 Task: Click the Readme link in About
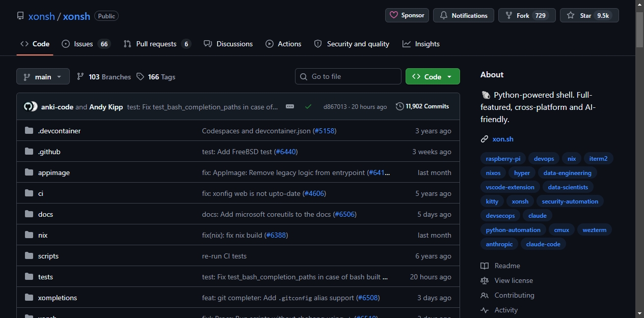point(507,266)
